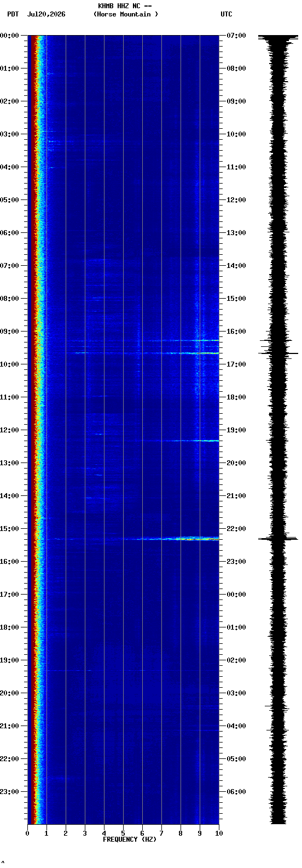The image size is (302, 868).
Task: Click the seismogram spike near 16:40 UTC
Action: [278, 353]
